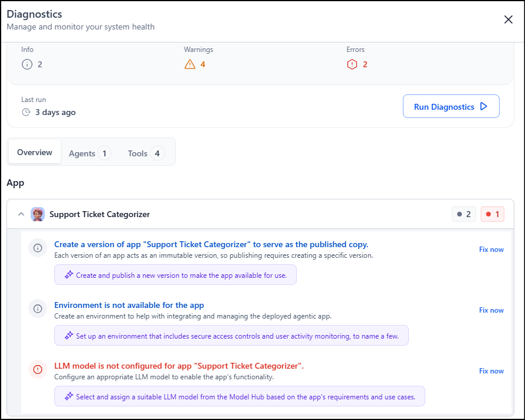Viewport: 525px width, 420px height.
Task: Close the Diagnostics panel
Action: pos(508,19)
